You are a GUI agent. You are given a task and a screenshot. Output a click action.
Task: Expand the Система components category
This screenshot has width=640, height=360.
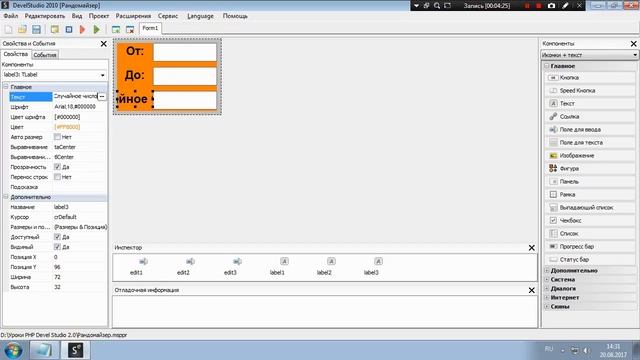point(547,280)
